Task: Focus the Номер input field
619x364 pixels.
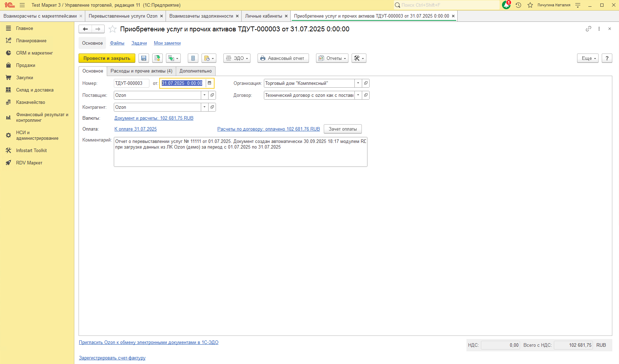Action: click(x=131, y=83)
